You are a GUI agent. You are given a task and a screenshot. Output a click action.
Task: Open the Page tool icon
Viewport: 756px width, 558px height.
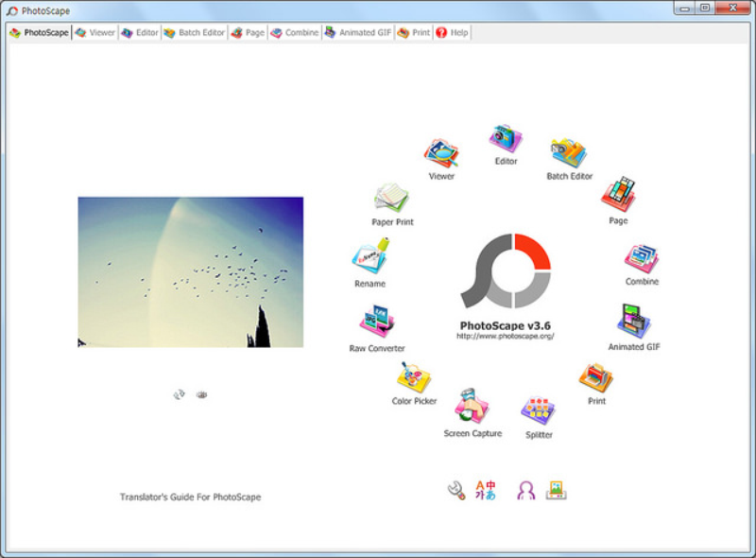[619, 196]
